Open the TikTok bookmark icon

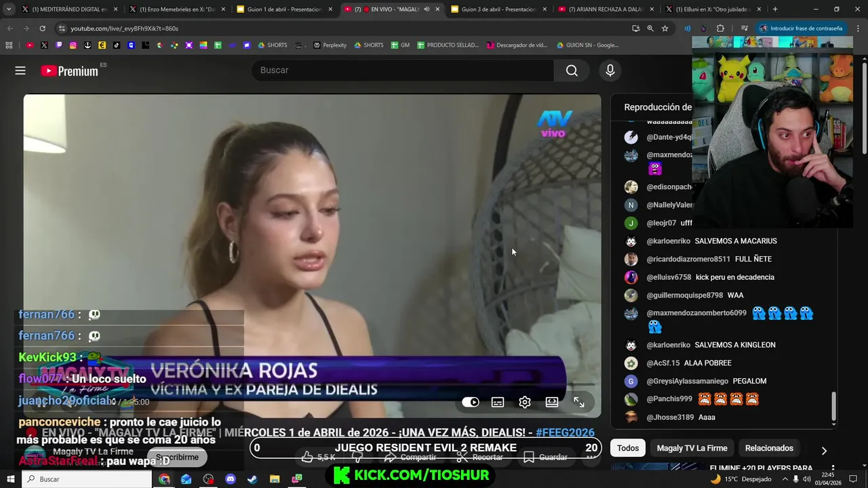(x=117, y=45)
